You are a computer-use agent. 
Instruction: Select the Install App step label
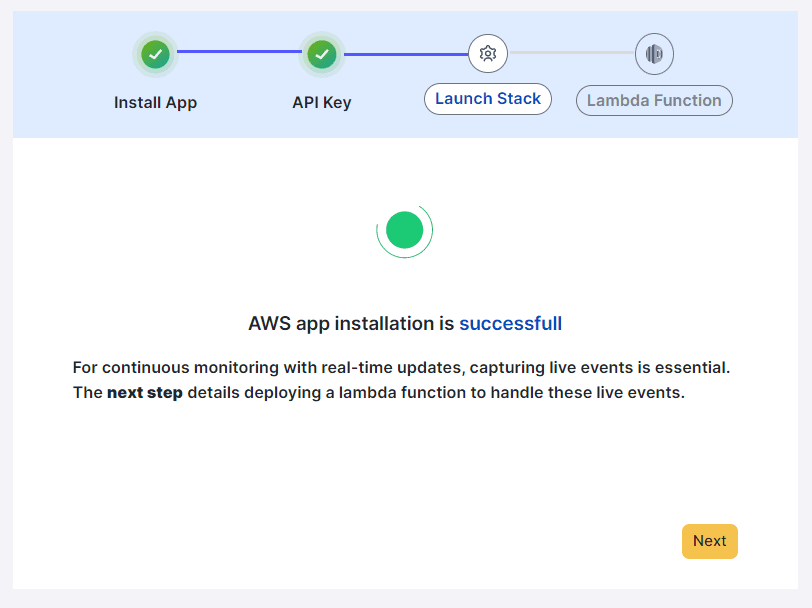coord(155,102)
